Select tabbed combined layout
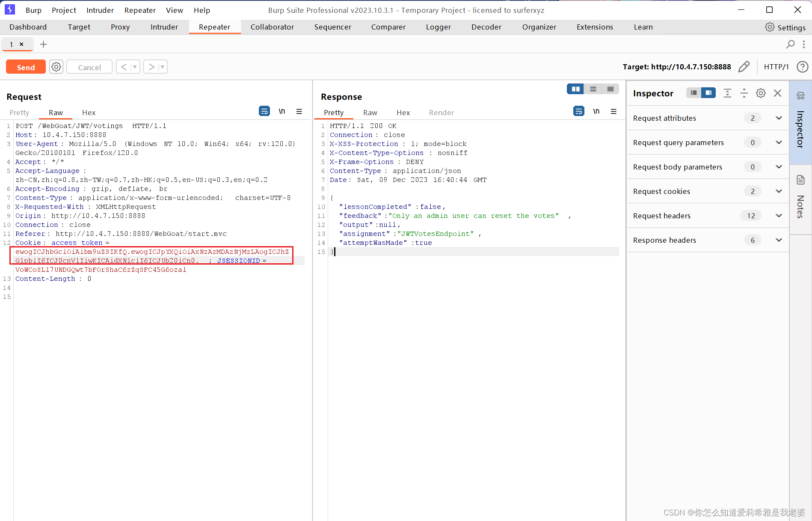 click(x=610, y=89)
